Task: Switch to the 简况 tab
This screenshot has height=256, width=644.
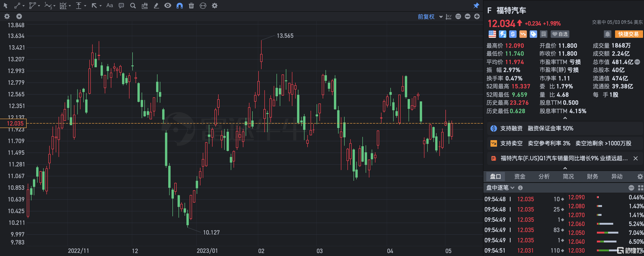Action: click(x=568, y=176)
